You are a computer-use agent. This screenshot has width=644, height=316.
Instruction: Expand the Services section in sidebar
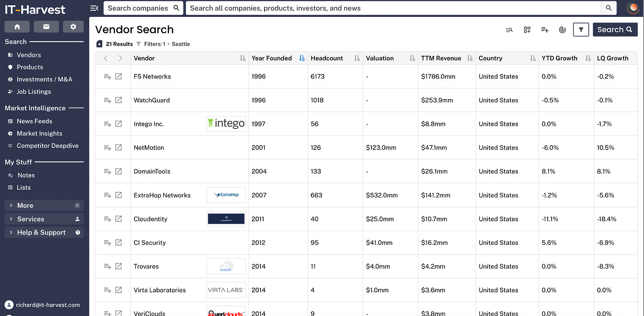coord(44,219)
